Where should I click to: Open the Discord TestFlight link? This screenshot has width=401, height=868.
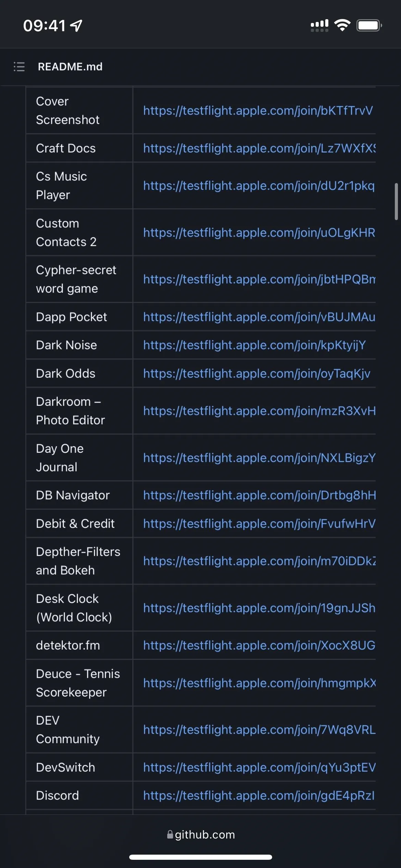tap(259, 795)
